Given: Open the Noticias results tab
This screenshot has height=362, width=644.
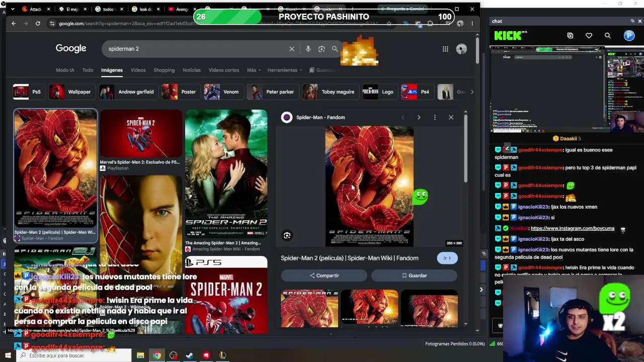Looking at the screenshot, I should point(192,70).
